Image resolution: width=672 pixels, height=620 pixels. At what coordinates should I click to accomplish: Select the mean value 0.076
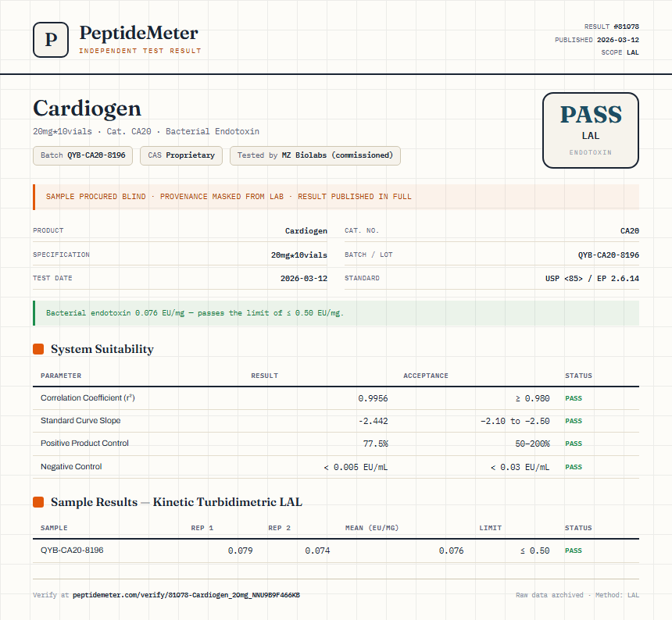(451, 551)
